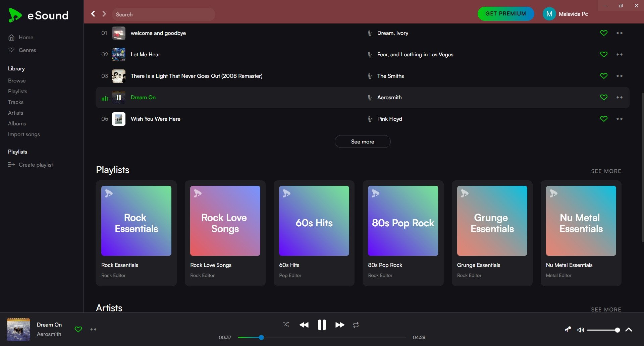This screenshot has height=346, width=644.
Task: Open more options for welcome and goodbye
Action: (619, 33)
